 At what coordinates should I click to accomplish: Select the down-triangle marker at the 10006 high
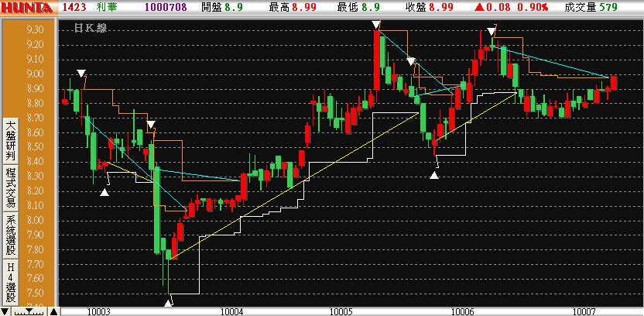point(492,32)
